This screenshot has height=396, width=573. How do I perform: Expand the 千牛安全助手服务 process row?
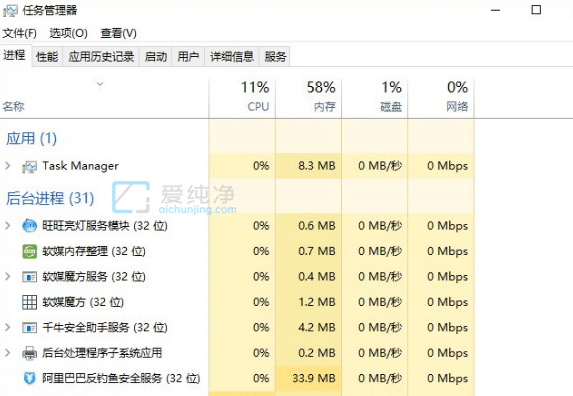(8, 327)
